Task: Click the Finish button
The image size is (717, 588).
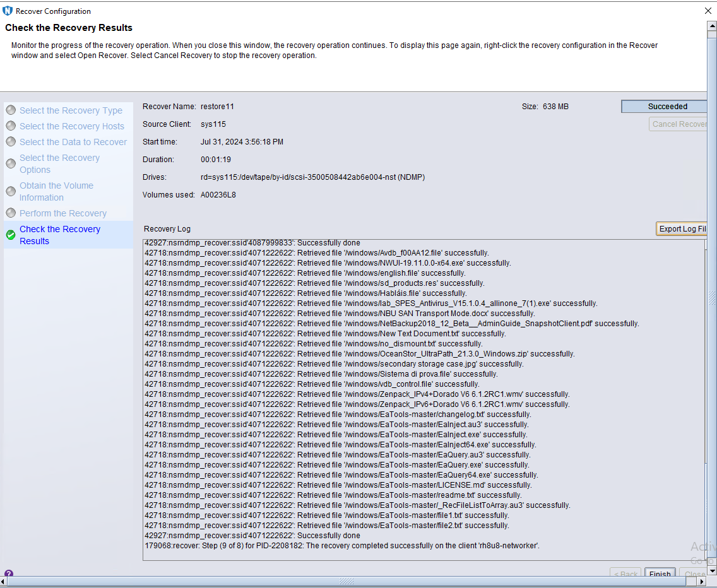Action: tap(660, 573)
